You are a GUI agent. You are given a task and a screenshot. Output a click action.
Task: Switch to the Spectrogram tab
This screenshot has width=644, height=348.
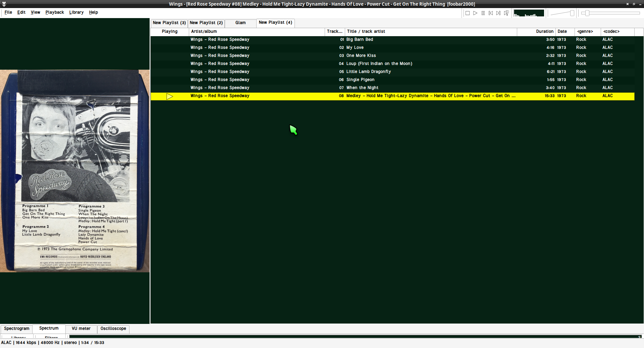[17, 329]
